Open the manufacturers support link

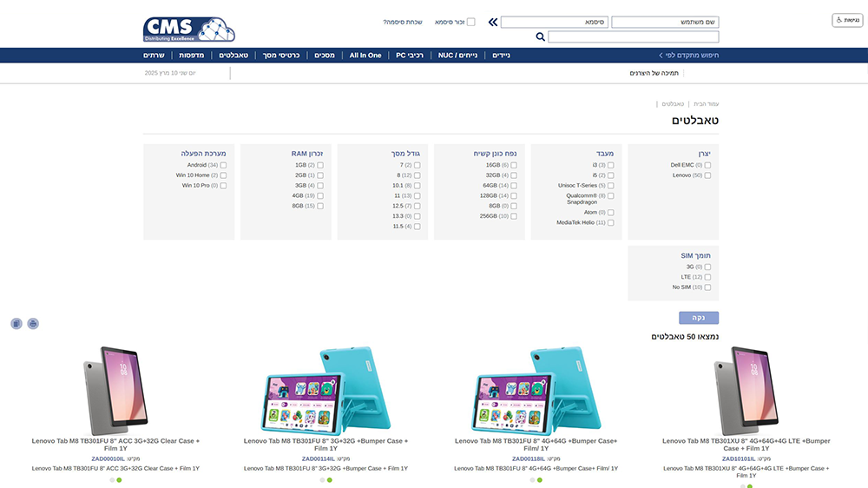click(x=654, y=73)
